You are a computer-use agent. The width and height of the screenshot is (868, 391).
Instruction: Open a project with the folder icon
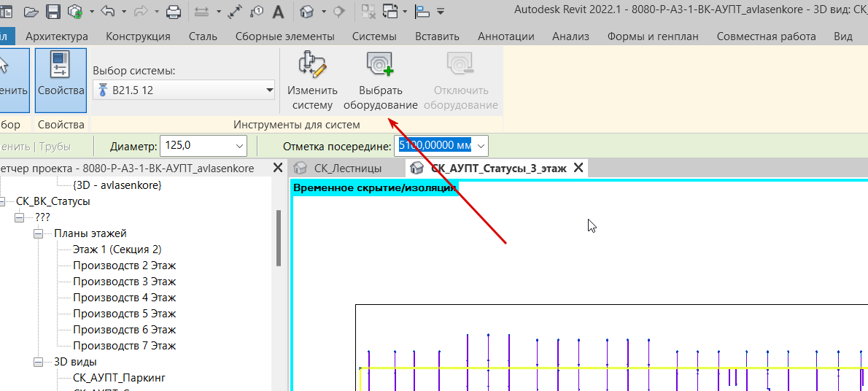[x=31, y=10]
